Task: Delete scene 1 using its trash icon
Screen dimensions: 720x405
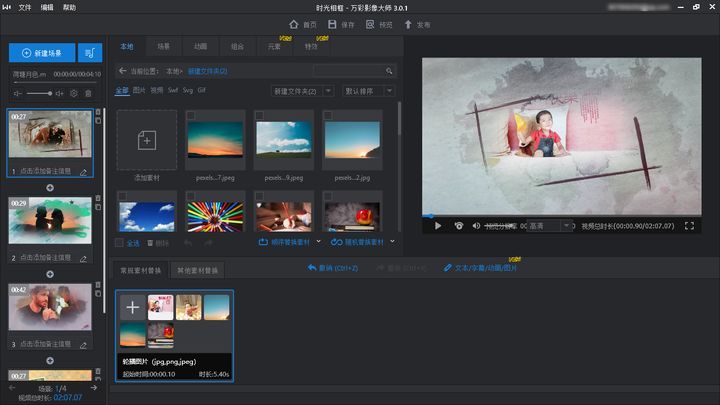Action: coord(98,112)
